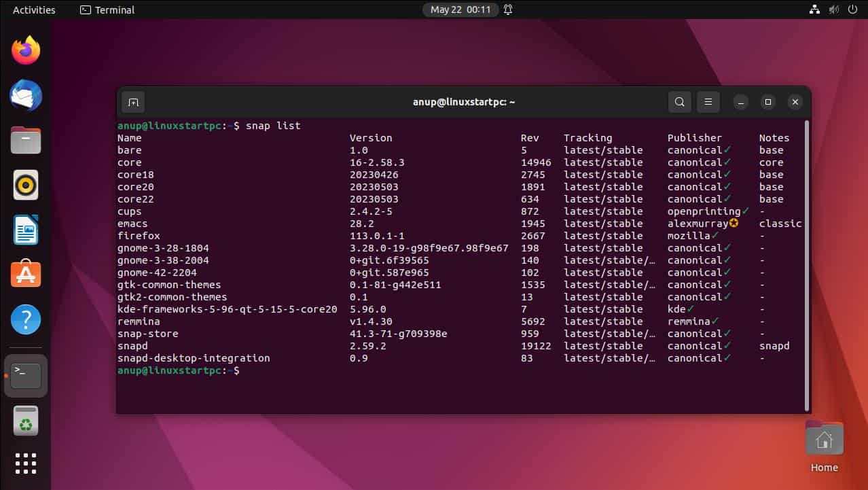Click Activities in the top bar
This screenshot has height=490, width=868.
(33, 10)
